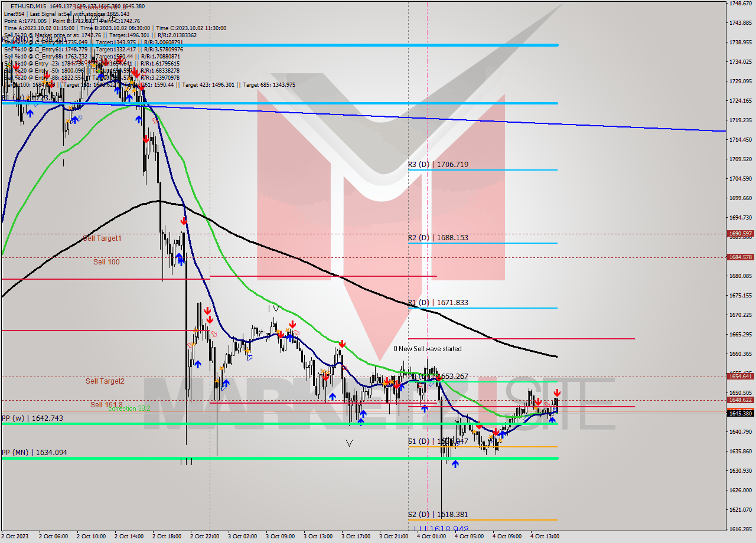Click the 'PP (w) | 1642.743' label
Screen dimensions: 756x543
tap(32, 418)
